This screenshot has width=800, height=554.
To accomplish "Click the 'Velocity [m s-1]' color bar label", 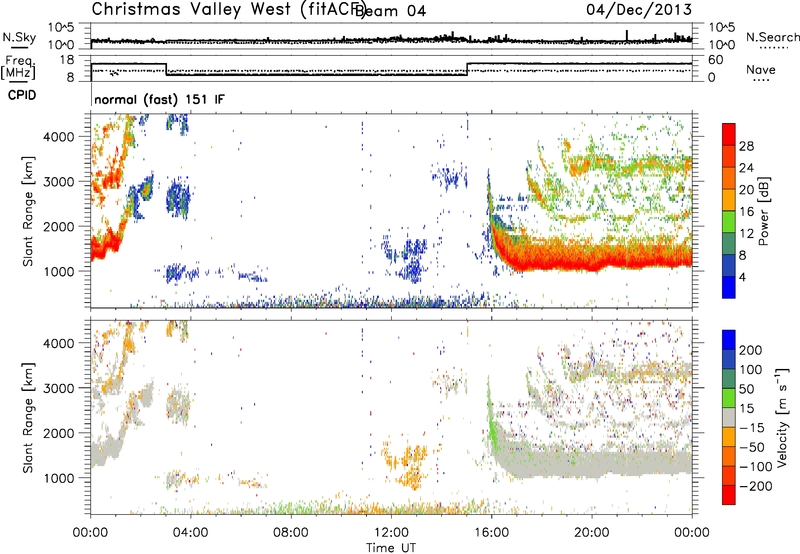I will click(x=782, y=417).
